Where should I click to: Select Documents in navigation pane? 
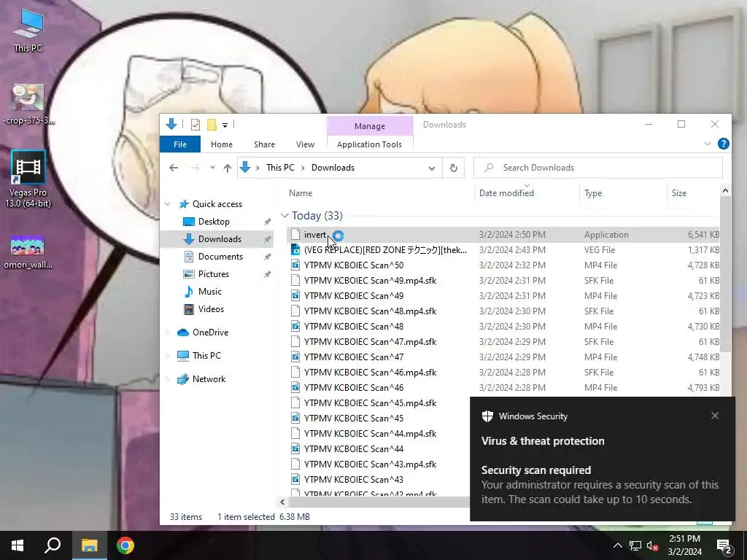pos(220,257)
